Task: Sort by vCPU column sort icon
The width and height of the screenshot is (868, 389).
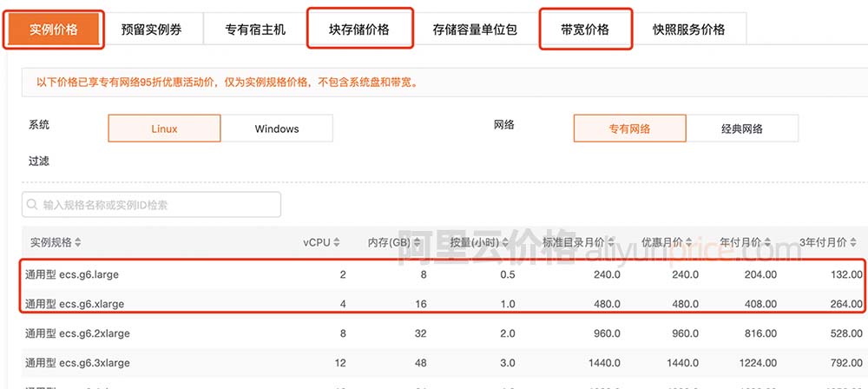Action: (x=337, y=242)
